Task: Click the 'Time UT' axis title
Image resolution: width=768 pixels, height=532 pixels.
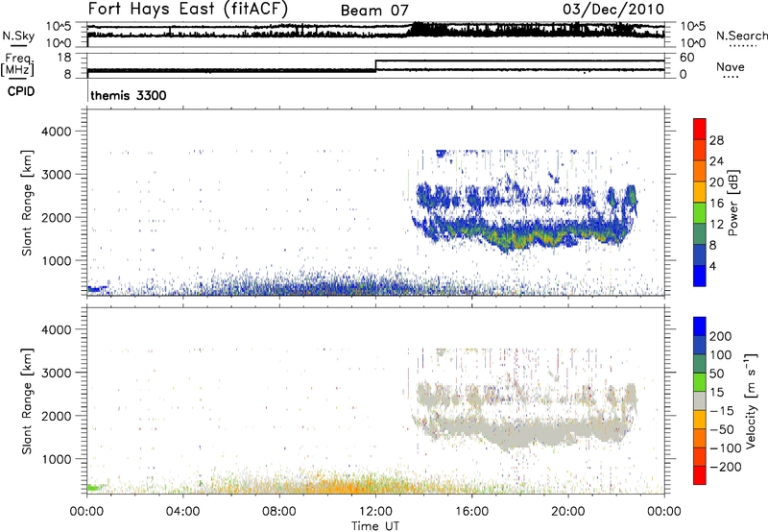Action: 375,525
